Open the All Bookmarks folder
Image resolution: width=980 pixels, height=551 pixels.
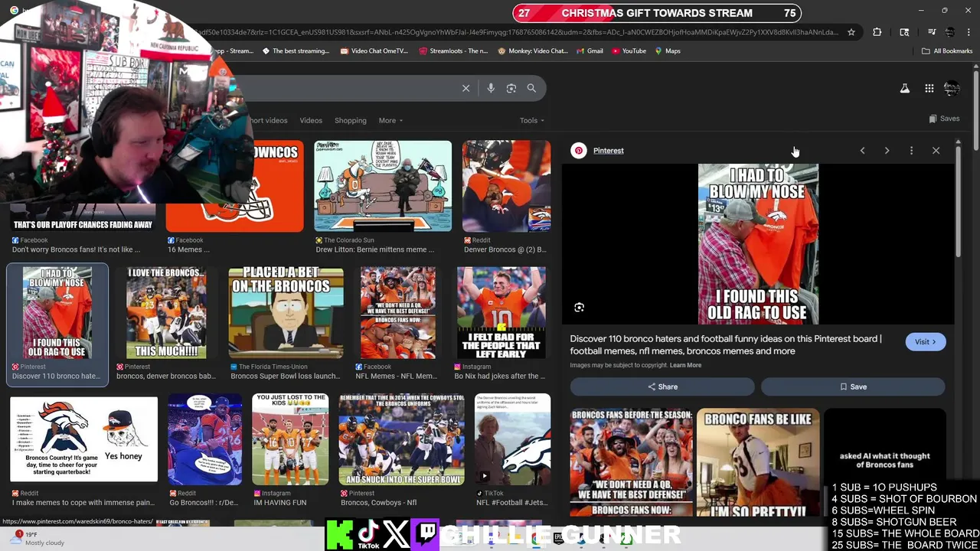click(x=947, y=51)
